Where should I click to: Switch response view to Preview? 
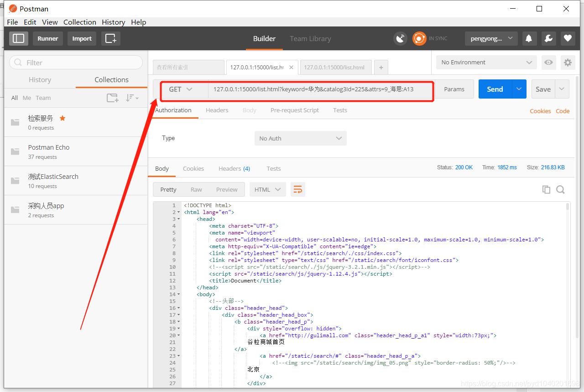(x=227, y=189)
